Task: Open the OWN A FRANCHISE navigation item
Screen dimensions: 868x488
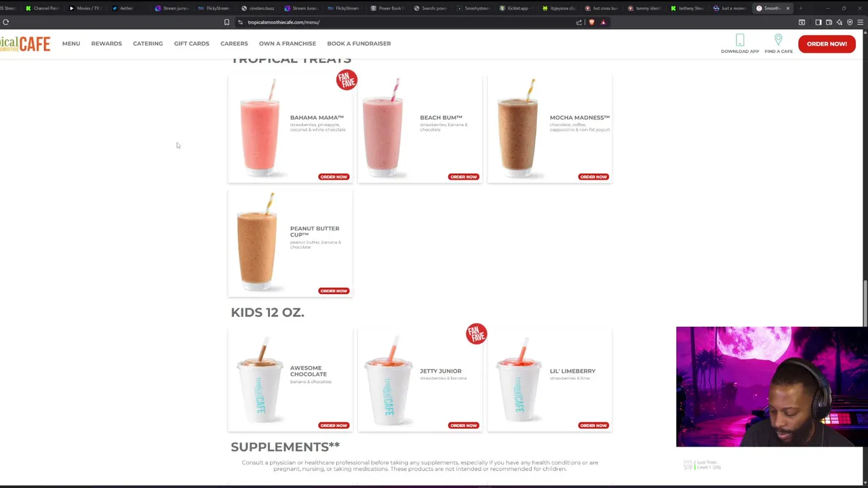Action: pyautogui.click(x=288, y=43)
